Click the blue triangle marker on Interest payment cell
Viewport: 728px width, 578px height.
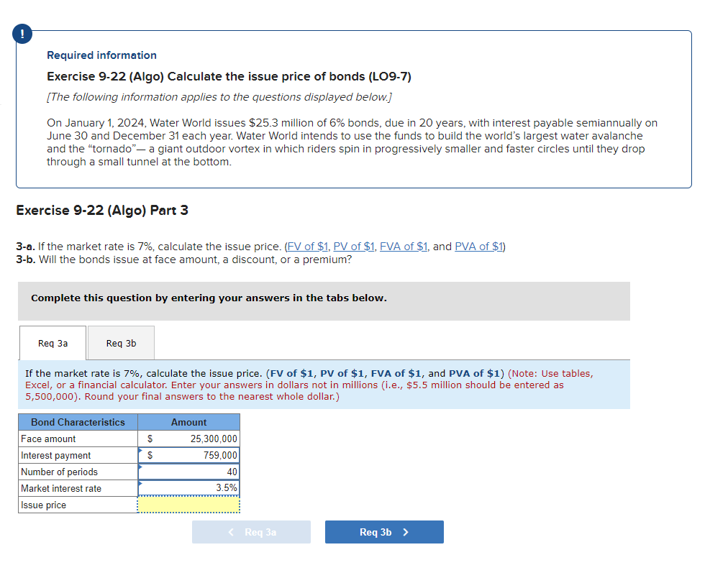(140, 451)
